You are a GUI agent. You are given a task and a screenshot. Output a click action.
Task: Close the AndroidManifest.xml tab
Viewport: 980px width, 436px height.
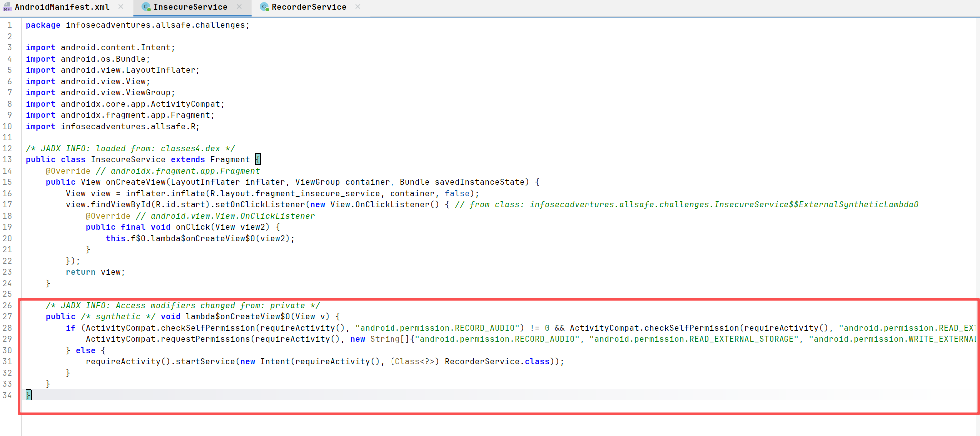click(121, 7)
